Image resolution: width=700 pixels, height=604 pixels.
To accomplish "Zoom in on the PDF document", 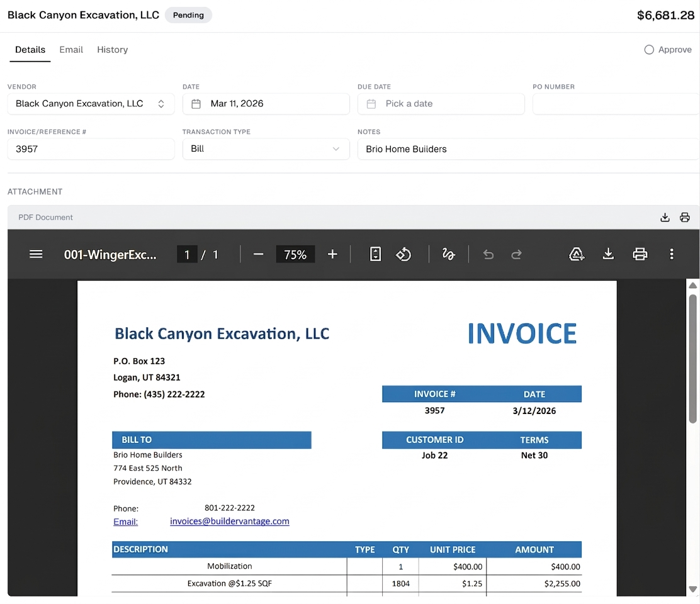I will pos(332,254).
